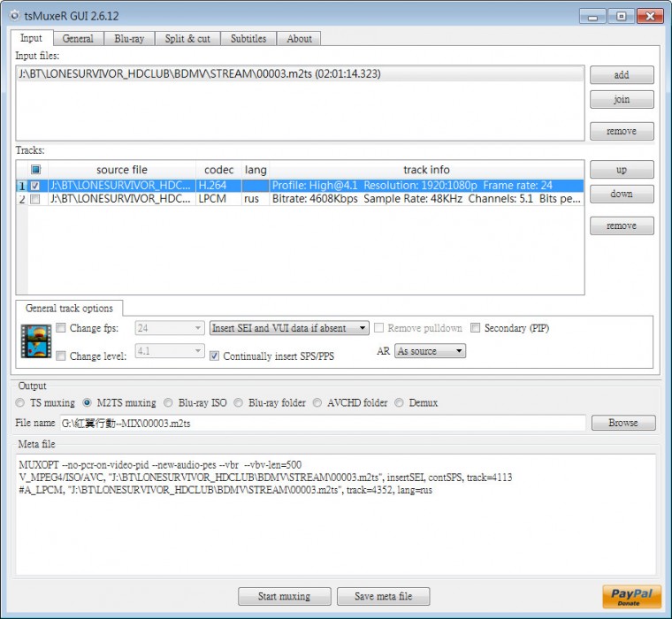Click the add input file button
This screenshot has height=619, width=672.
[622, 75]
